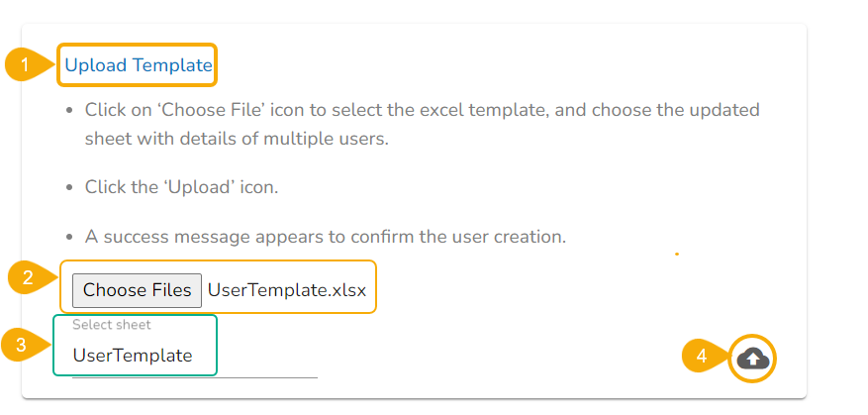Click the orange badge numbered 1
868x415 pixels.
(24, 65)
